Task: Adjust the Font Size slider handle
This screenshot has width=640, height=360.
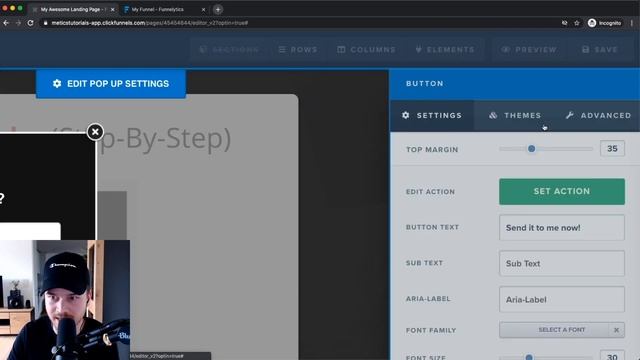Action: tap(529, 357)
